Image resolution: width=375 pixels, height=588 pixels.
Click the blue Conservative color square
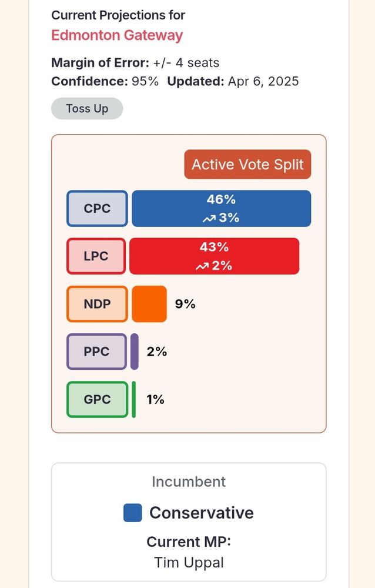point(133,513)
